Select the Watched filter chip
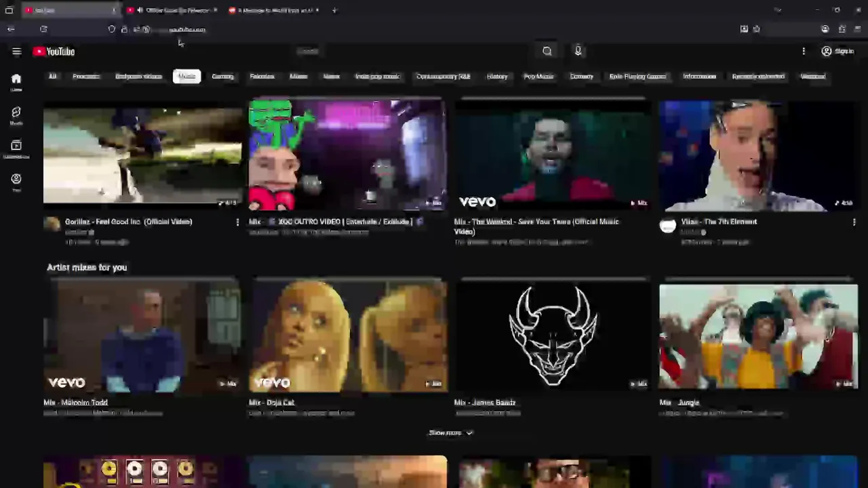Image resolution: width=868 pixels, height=488 pixels. click(812, 77)
